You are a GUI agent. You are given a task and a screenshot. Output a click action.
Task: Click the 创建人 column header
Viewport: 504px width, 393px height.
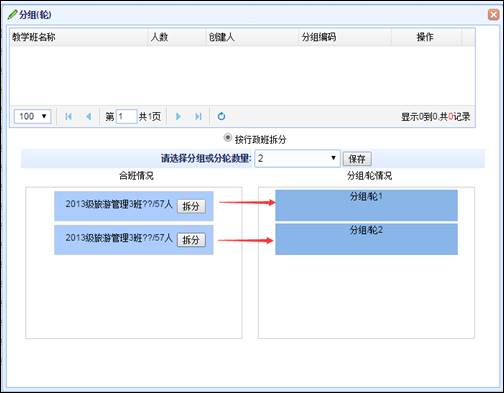point(222,37)
